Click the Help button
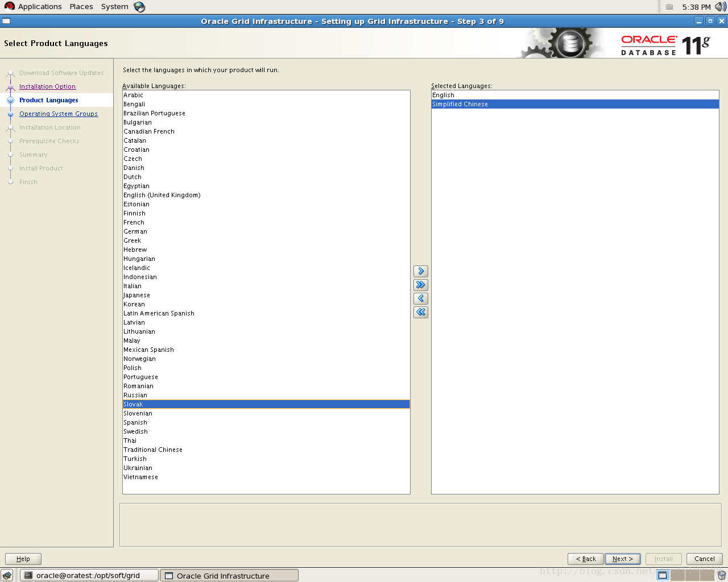728x582 pixels. click(23, 559)
